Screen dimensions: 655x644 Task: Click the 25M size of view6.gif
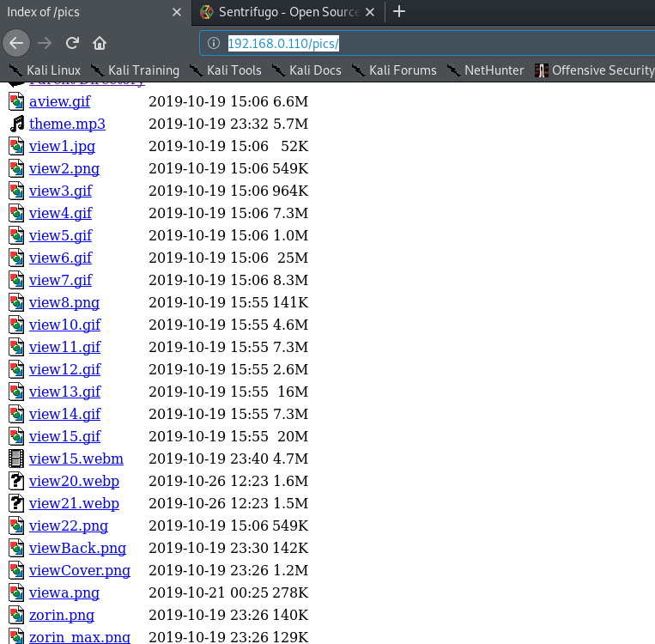pos(293,258)
